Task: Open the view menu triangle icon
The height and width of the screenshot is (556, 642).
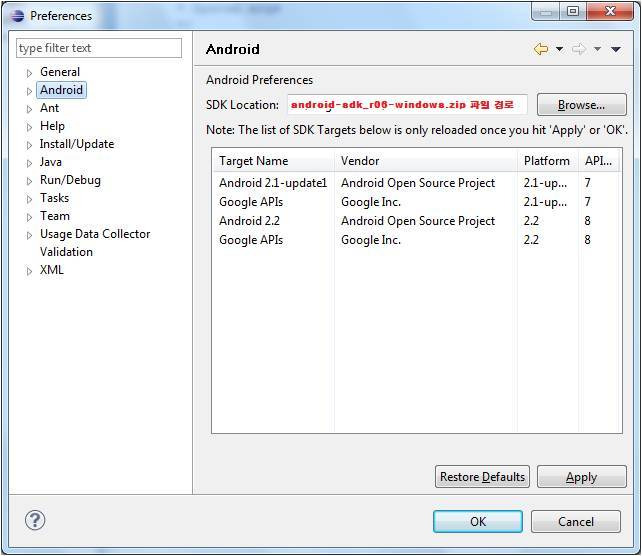Action: [x=616, y=49]
